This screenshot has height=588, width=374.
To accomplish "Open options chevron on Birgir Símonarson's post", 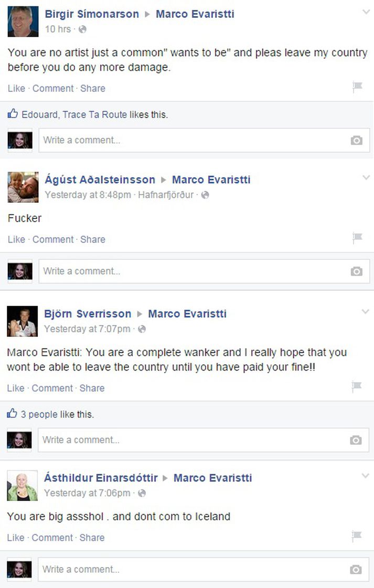I will [366, 12].
